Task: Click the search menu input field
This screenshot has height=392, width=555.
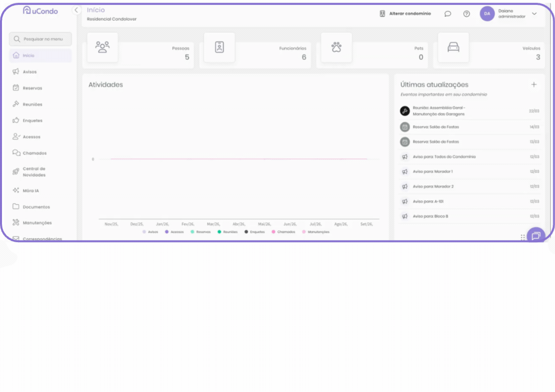Action: [x=41, y=39]
